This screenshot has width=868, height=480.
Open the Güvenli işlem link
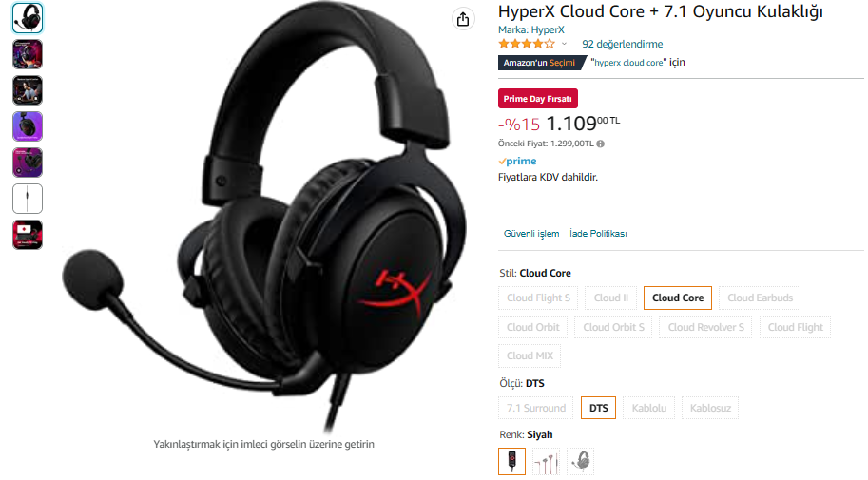pos(531,234)
